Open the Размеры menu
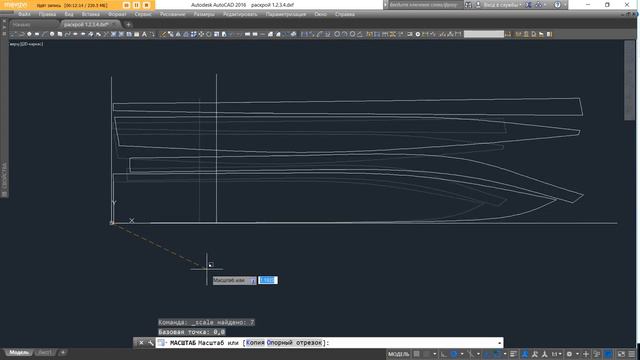Screen dimensions: 640x360 point(204,14)
